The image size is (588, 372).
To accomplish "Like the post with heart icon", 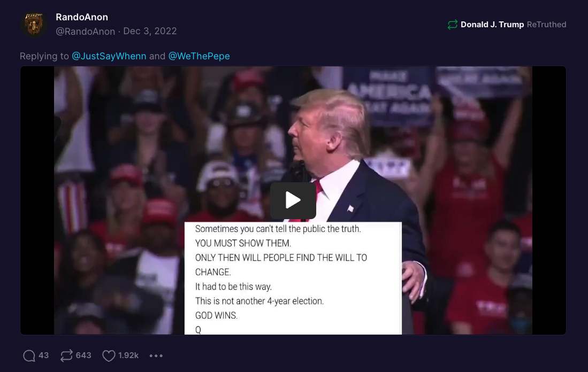I will pyautogui.click(x=109, y=355).
